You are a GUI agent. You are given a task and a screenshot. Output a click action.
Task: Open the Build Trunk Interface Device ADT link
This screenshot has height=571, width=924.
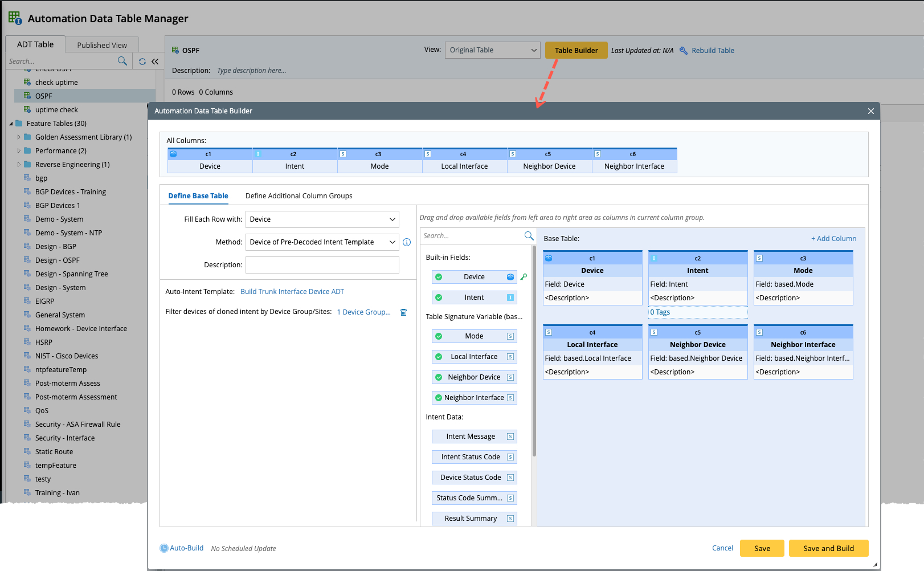[292, 292]
